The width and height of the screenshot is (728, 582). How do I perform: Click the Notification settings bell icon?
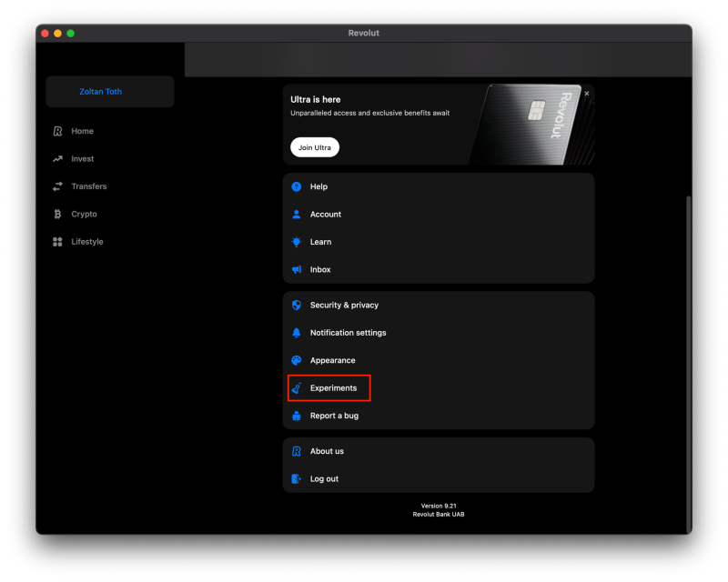tap(297, 333)
